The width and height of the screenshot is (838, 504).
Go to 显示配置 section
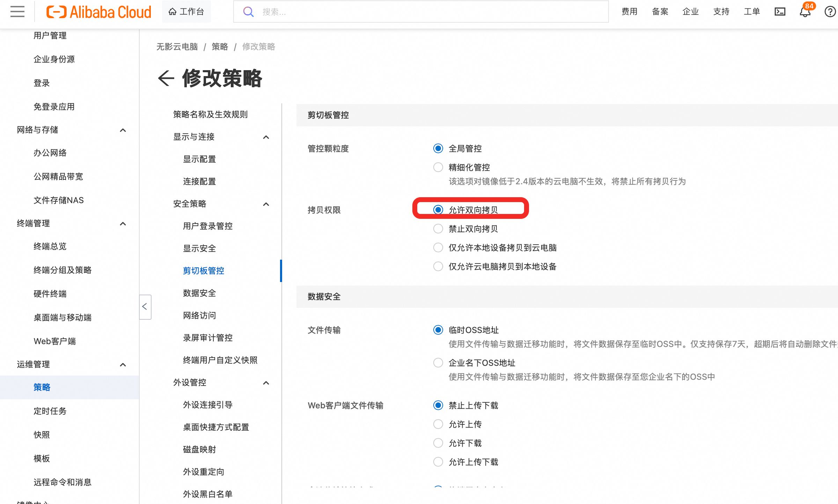199,159
